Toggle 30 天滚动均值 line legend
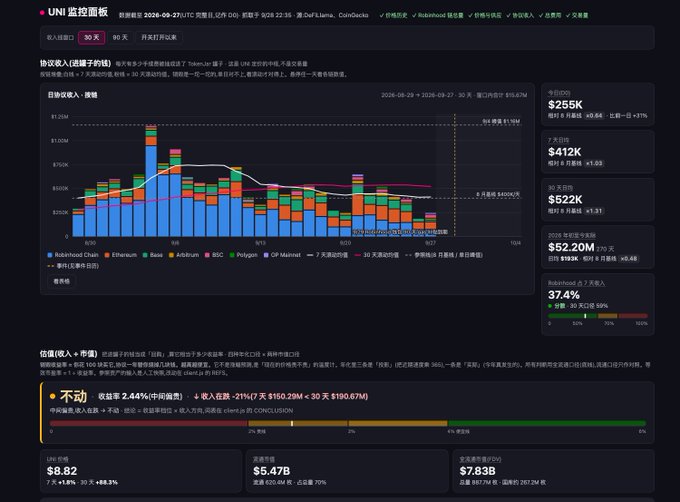Screen dimensions: 680x502 pos(376,255)
